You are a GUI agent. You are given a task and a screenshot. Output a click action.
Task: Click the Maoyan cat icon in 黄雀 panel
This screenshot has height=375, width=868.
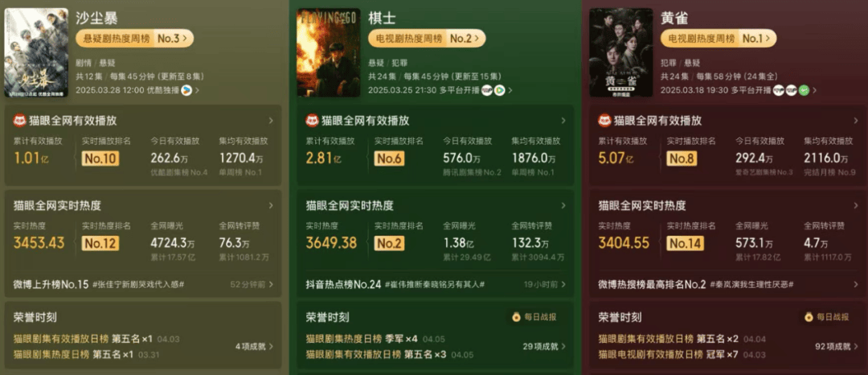[x=605, y=121]
